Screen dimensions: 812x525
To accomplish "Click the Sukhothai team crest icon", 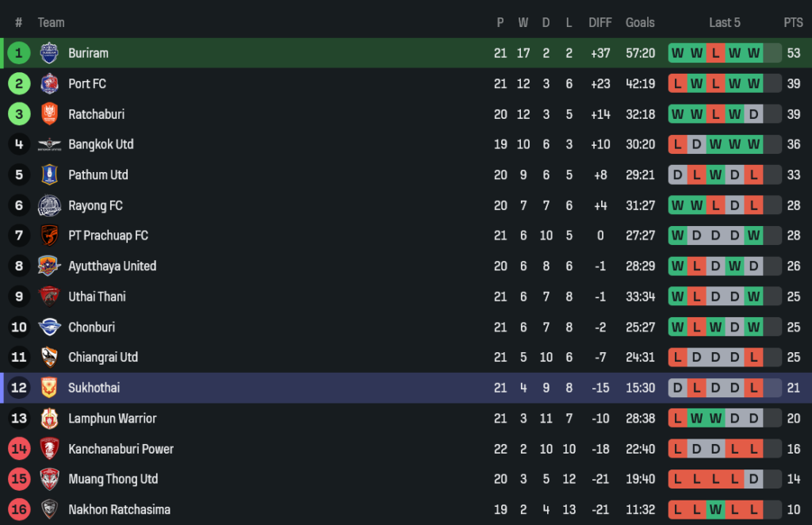I will 49,388.
